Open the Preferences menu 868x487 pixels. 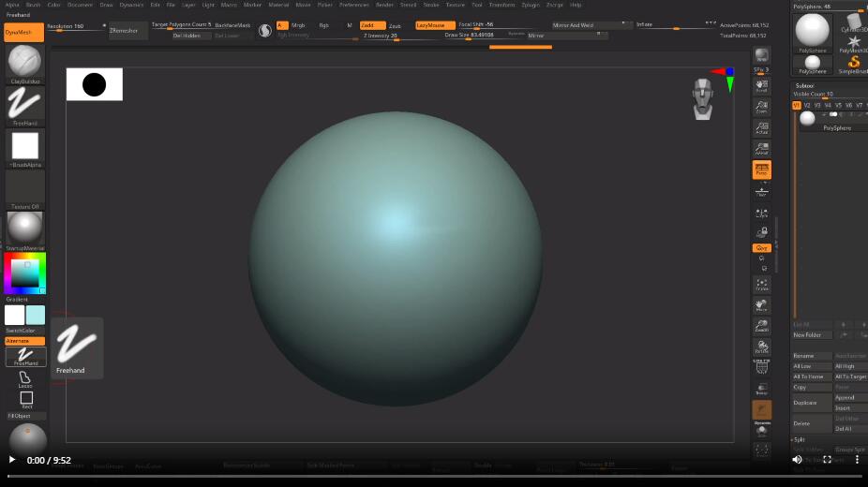353,5
